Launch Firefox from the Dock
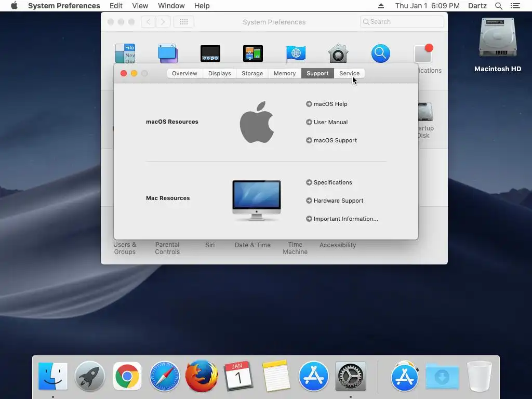This screenshot has width=532, height=399. 202,376
